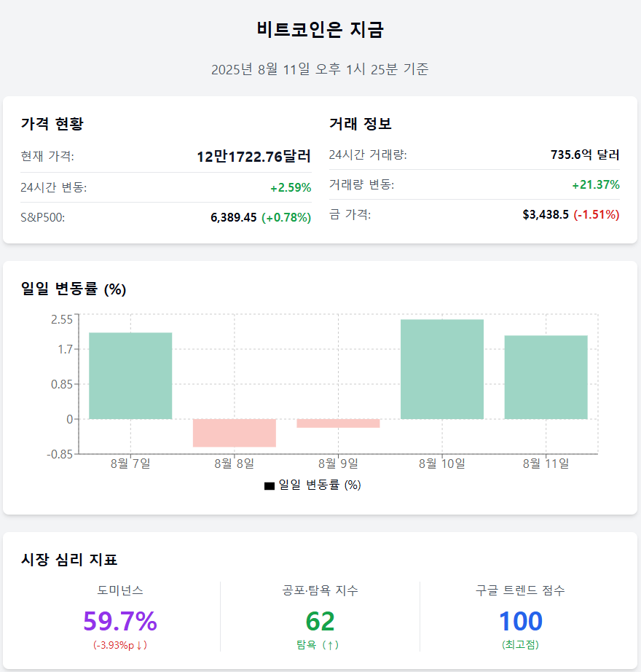Click the 8월 8일 red bar

[x=235, y=433]
